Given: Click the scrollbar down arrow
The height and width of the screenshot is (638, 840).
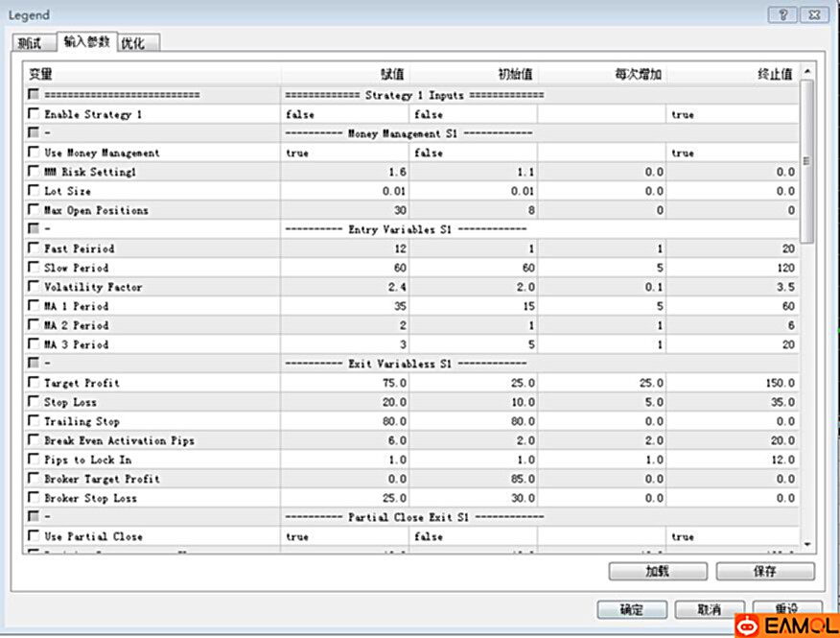Looking at the screenshot, I should point(806,544).
